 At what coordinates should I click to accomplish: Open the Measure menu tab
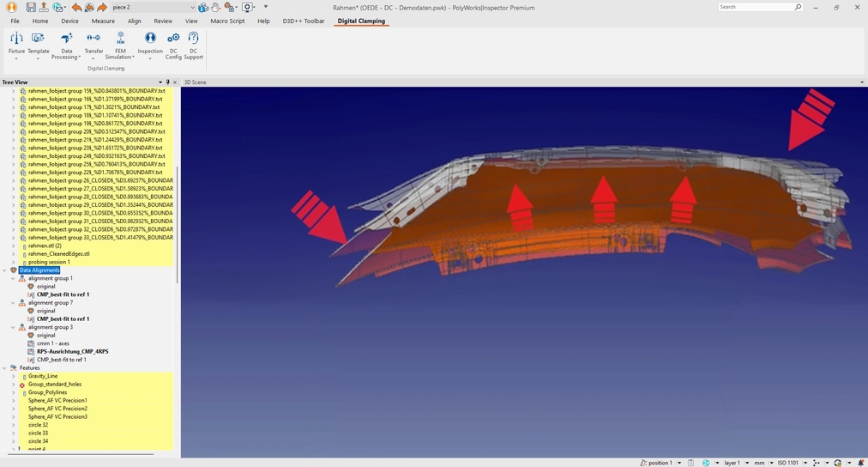[103, 21]
